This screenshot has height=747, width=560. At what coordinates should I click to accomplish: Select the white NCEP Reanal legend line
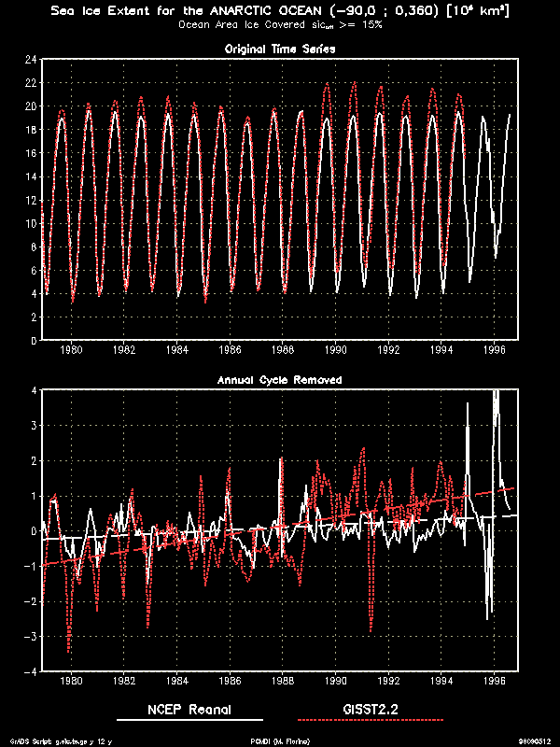(189, 721)
